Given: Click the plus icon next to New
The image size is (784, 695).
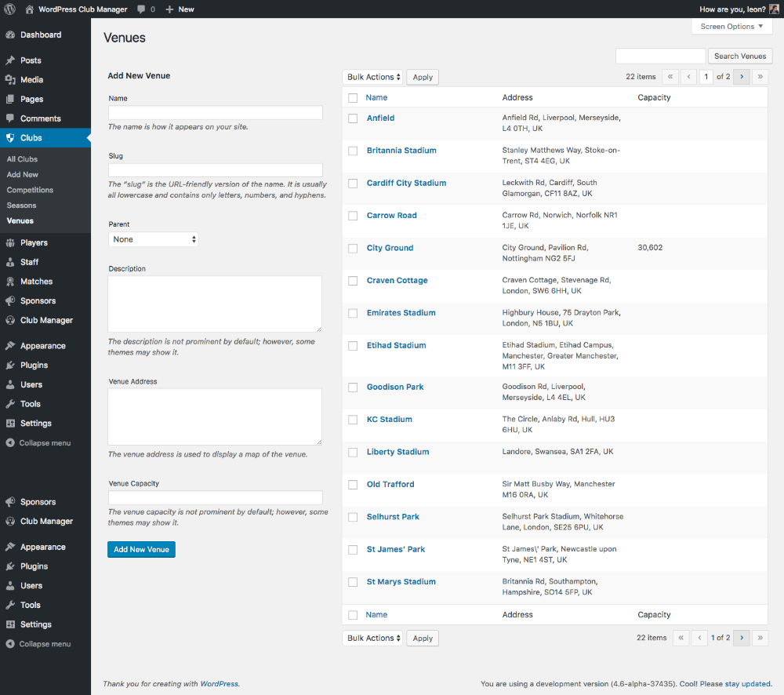Looking at the screenshot, I should coord(169,9).
